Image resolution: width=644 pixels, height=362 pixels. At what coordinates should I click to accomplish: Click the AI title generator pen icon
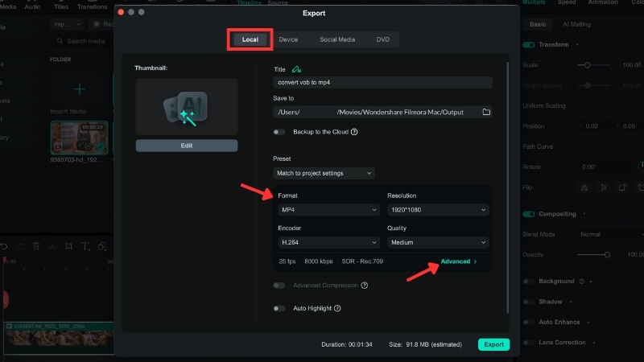click(296, 69)
